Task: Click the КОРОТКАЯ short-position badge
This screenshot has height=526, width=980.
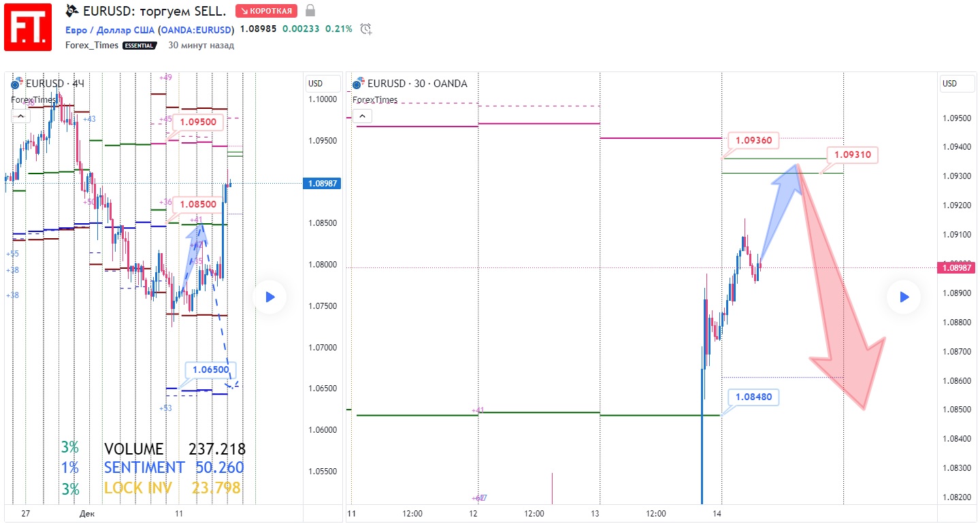Action: click(x=267, y=11)
